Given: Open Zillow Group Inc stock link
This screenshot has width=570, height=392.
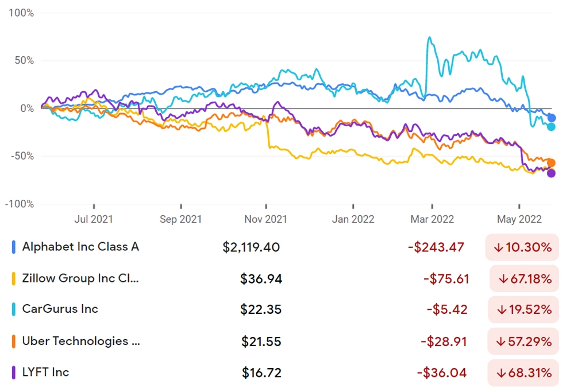Looking at the screenshot, I should 80,278.
